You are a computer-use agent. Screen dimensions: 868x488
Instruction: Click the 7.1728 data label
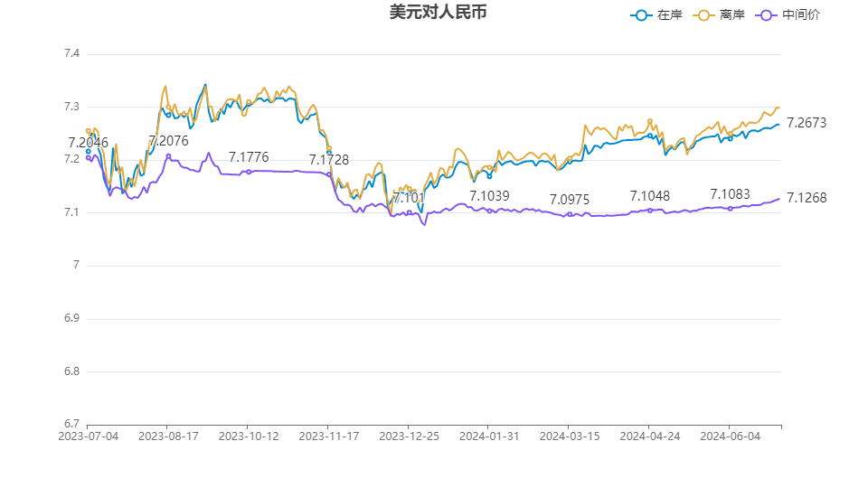(x=328, y=159)
